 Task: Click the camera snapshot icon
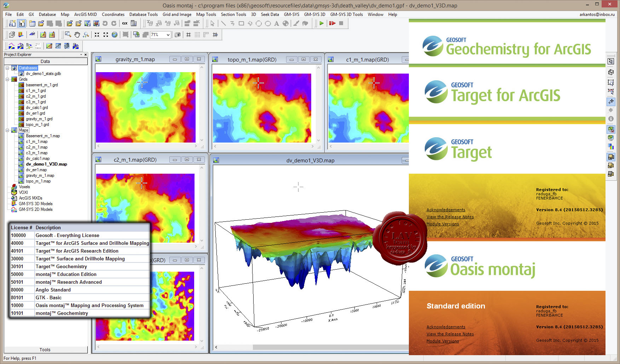[178, 35]
